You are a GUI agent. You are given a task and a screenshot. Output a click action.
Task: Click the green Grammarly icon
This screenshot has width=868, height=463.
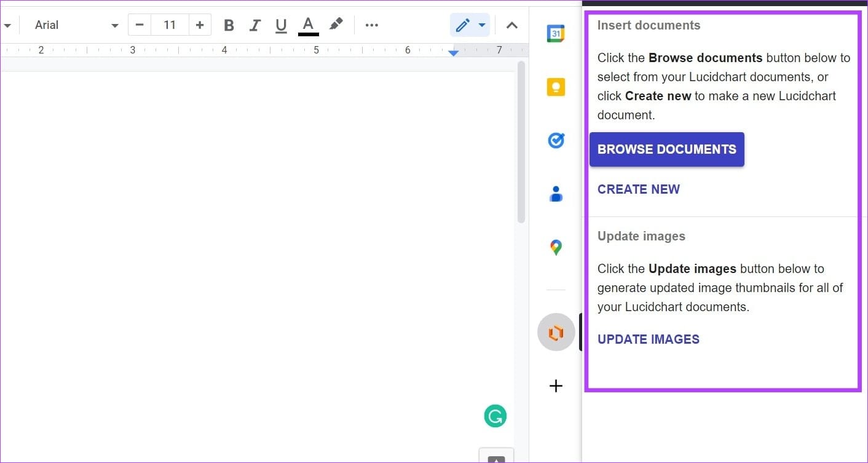click(x=495, y=416)
